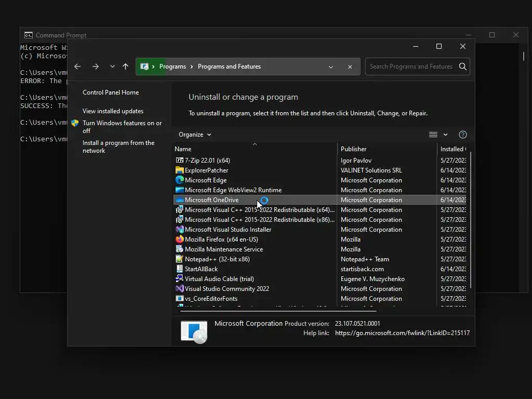Select the Notepad++ (32-bit x86) entry
532x399 pixels.
click(217, 259)
